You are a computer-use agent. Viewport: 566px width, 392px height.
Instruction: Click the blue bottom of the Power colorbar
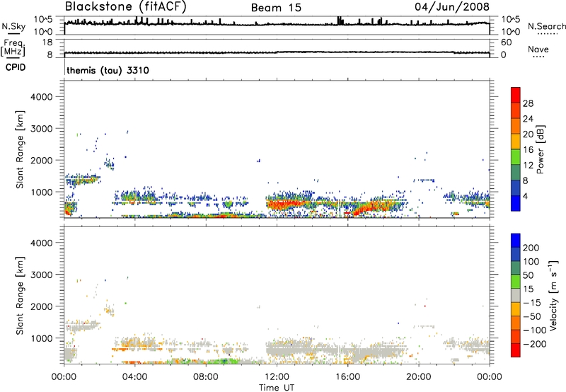(x=516, y=203)
